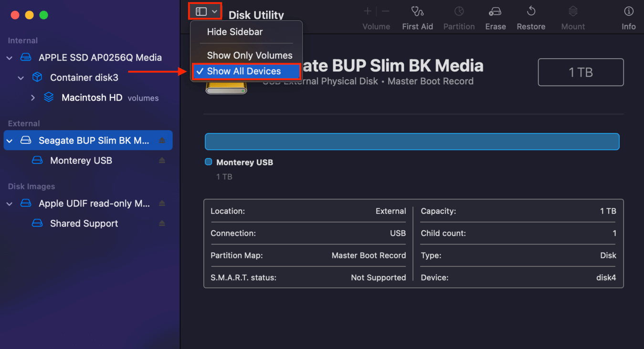Click the Monterey USB legend label

coord(244,163)
